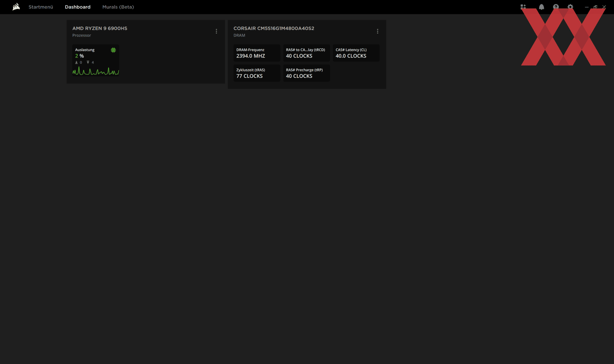Open the settings gear icon
The width and height of the screenshot is (614, 364).
tap(570, 7)
